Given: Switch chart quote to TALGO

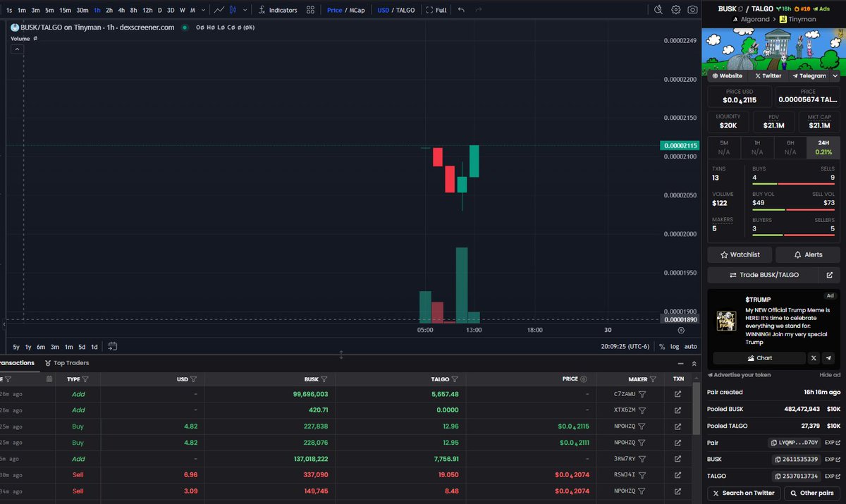Looking at the screenshot, I should (x=405, y=10).
